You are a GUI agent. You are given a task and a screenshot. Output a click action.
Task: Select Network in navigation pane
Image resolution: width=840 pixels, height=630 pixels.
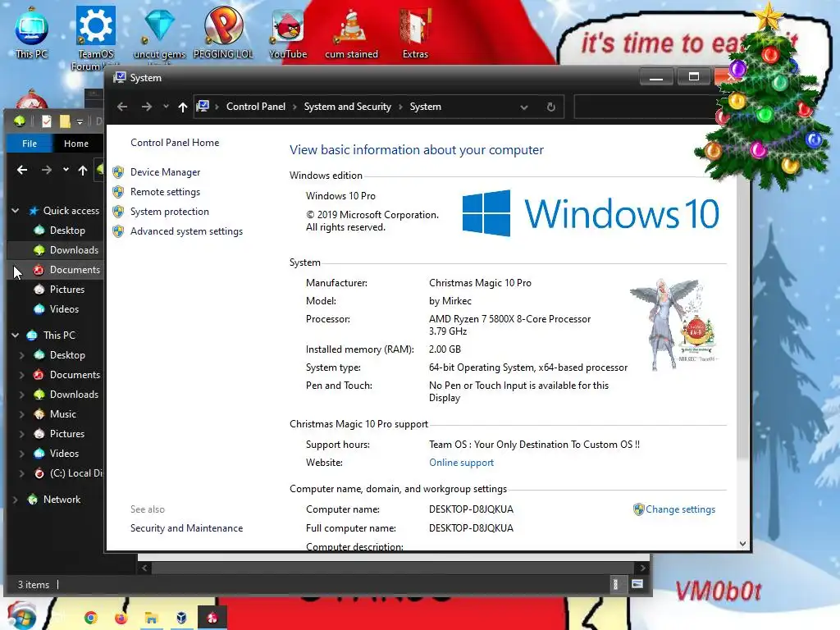coord(62,500)
